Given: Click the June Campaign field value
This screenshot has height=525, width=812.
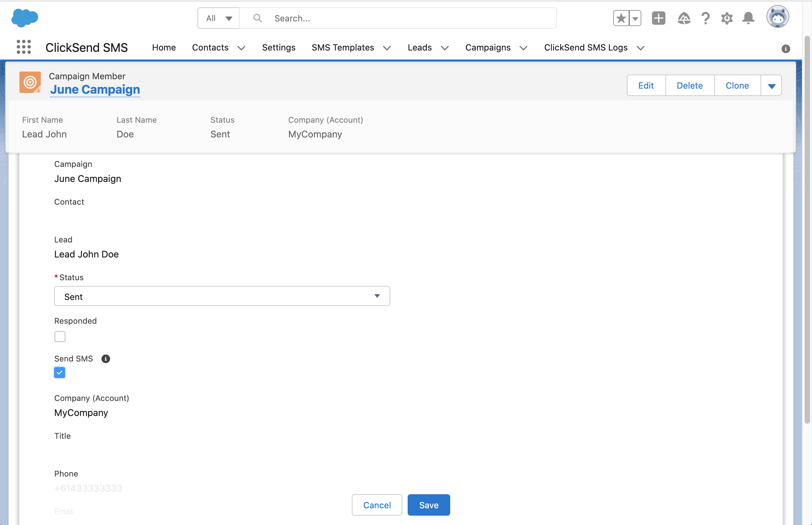Looking at the screenshot, I should coord(88,179).
